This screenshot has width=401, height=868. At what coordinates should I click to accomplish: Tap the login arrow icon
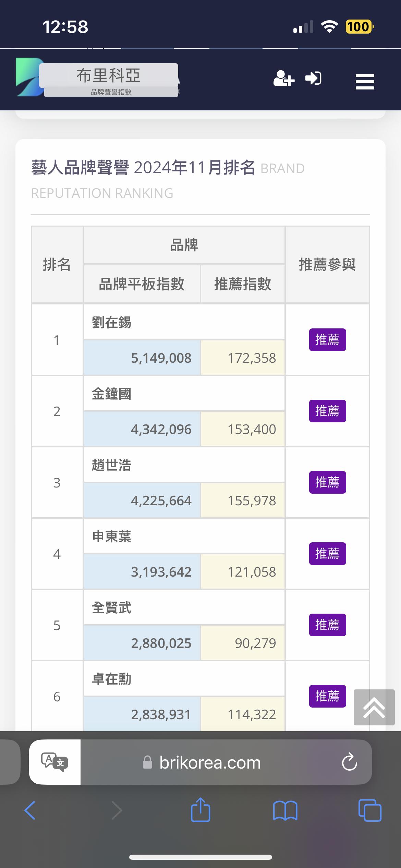click(x=313, y=79)
